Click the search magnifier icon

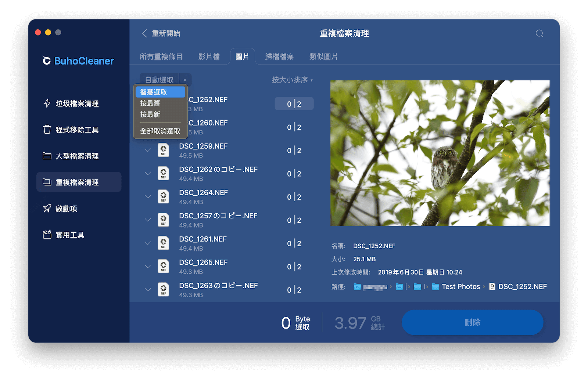click(x=539, y=34)
